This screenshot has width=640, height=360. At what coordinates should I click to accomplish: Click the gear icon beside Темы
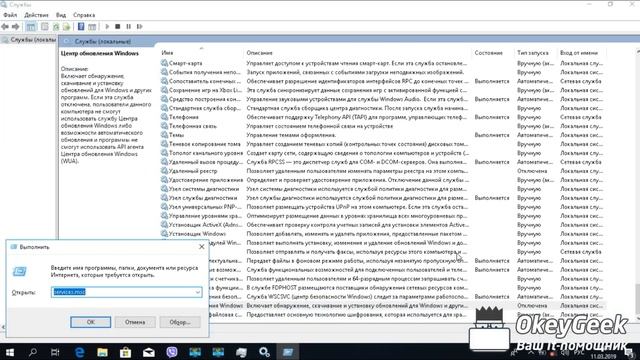(x=164, y=135)
